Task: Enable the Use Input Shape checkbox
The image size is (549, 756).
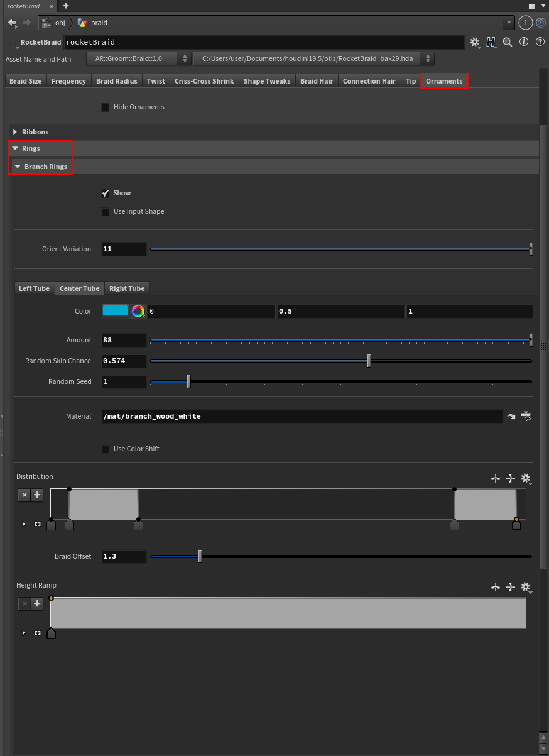Action: (105, 212)
